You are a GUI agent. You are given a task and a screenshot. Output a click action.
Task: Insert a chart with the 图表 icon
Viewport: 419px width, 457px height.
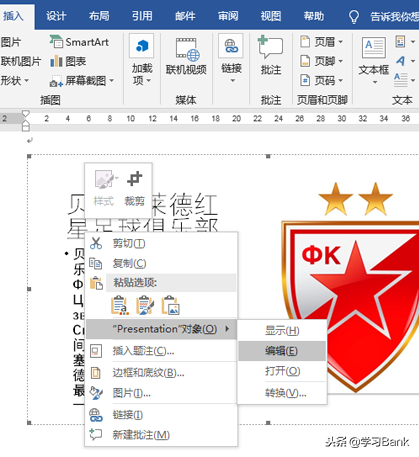coord(56,61)
